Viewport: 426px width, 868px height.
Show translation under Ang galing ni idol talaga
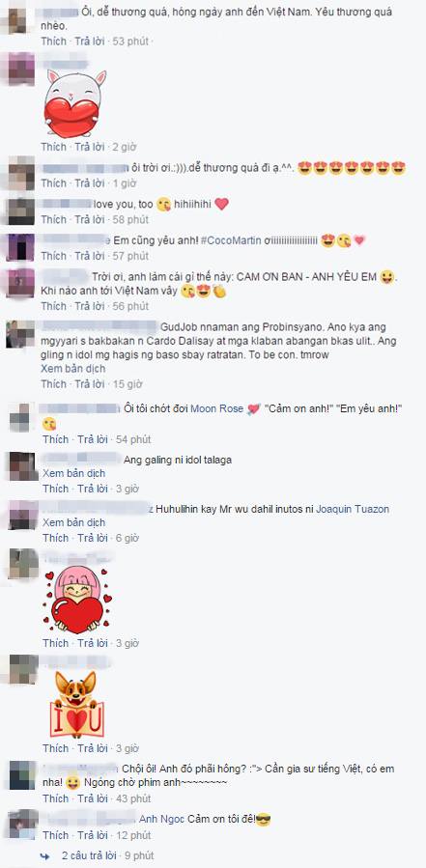coord(73,474)
